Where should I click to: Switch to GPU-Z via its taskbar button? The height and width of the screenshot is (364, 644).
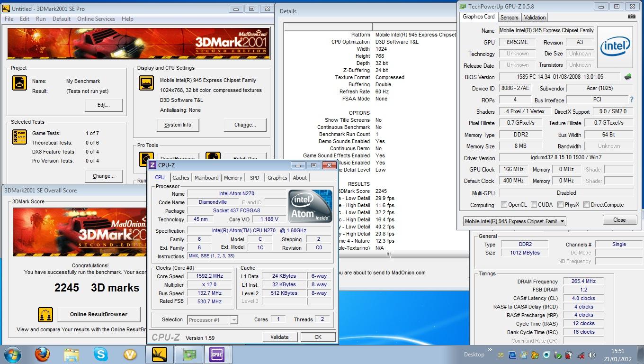188,354
